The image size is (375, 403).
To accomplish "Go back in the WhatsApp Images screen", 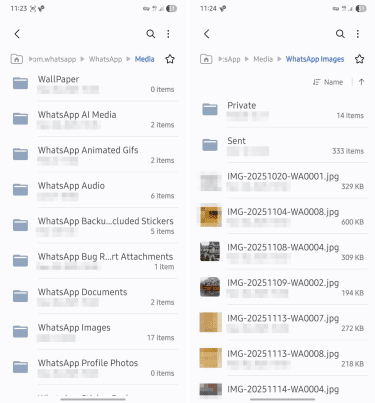I will coord(207,34).
